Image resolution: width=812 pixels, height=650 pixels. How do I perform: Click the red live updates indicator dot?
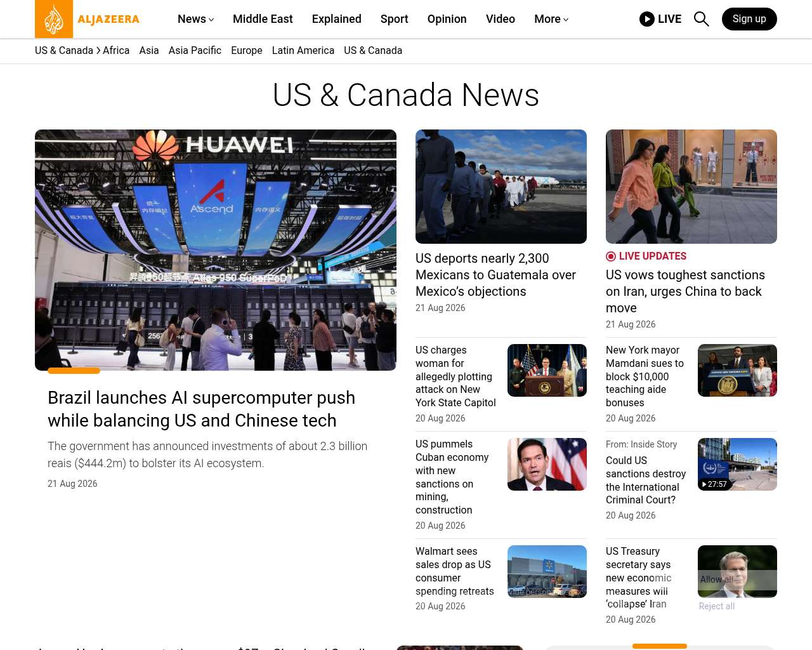611,256
